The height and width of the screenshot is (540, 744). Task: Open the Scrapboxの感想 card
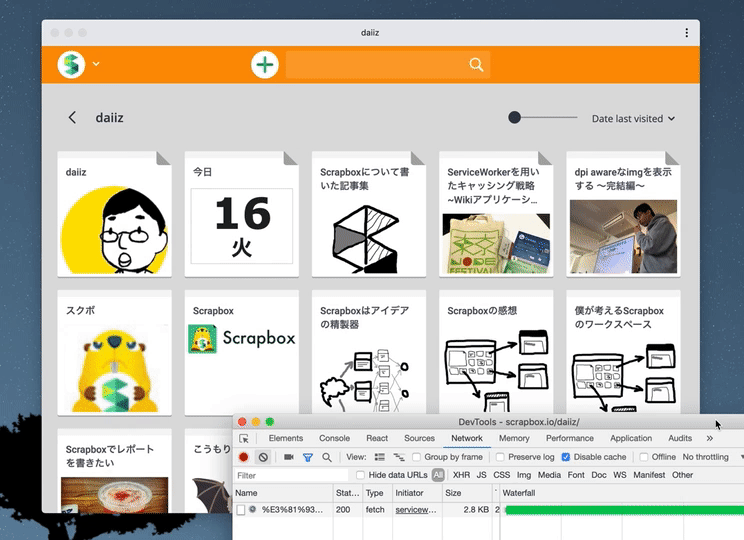496,353
